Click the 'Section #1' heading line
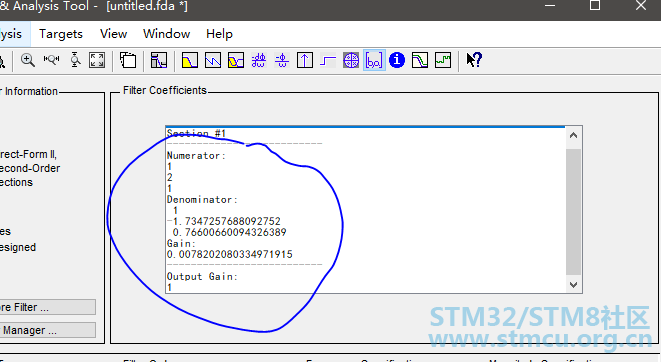This screenshot has height=362, width=661. coord(196,134)
